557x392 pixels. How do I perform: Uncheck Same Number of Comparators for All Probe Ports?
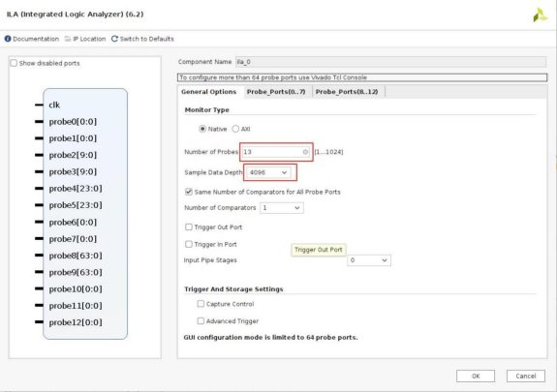[189, 192]
